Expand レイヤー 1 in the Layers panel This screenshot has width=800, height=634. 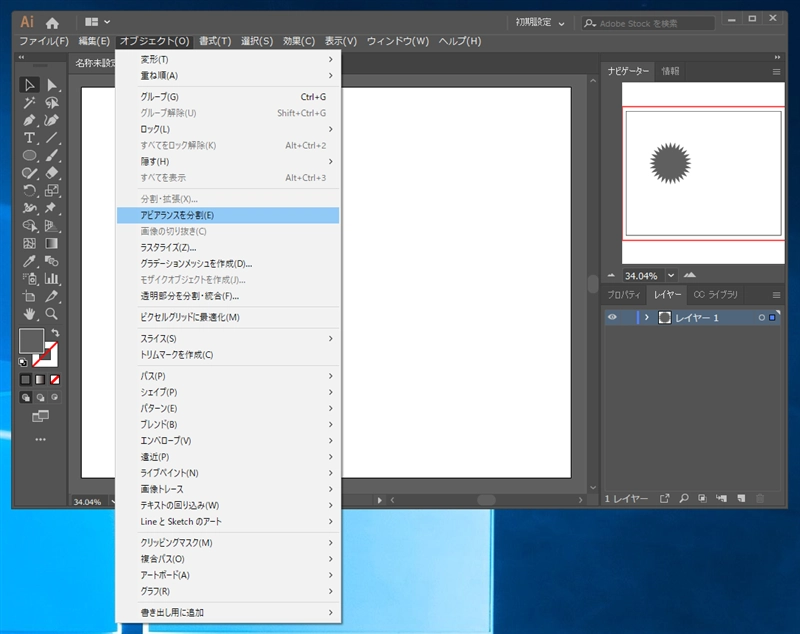[x=646, y=317]
